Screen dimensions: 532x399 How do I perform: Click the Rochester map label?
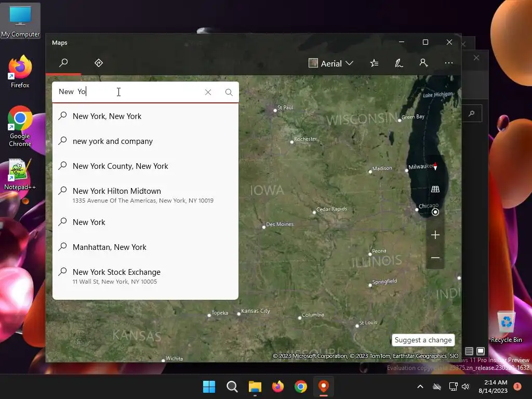coord(305,139)
